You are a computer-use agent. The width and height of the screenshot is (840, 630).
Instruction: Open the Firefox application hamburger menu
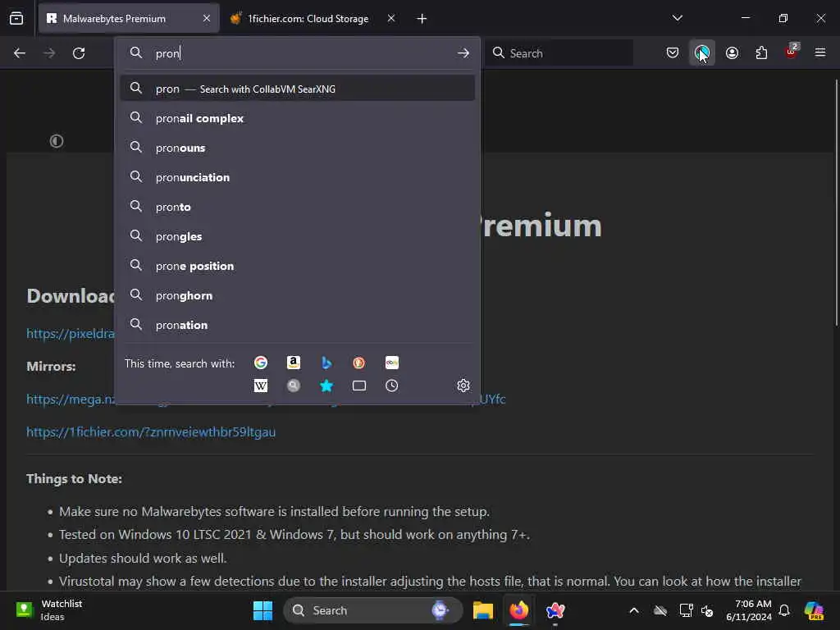click(x=820, y=53)
